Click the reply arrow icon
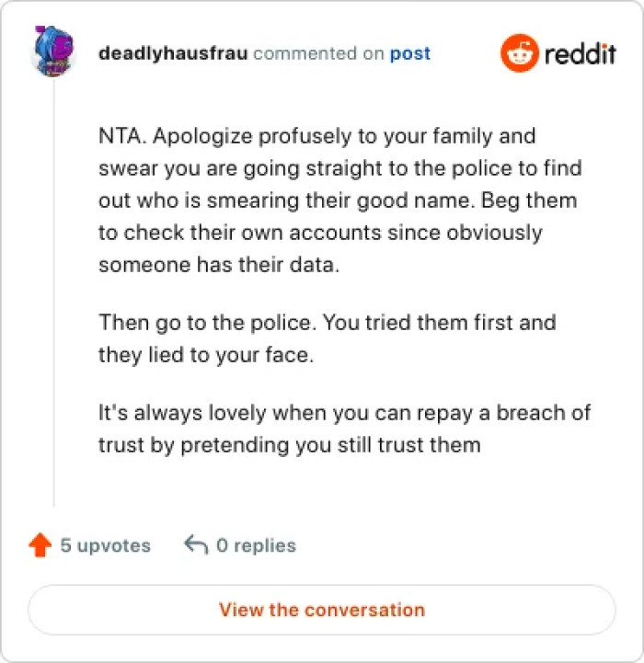The height and width of the screenshot is (663, 644). tap(195, 545)
